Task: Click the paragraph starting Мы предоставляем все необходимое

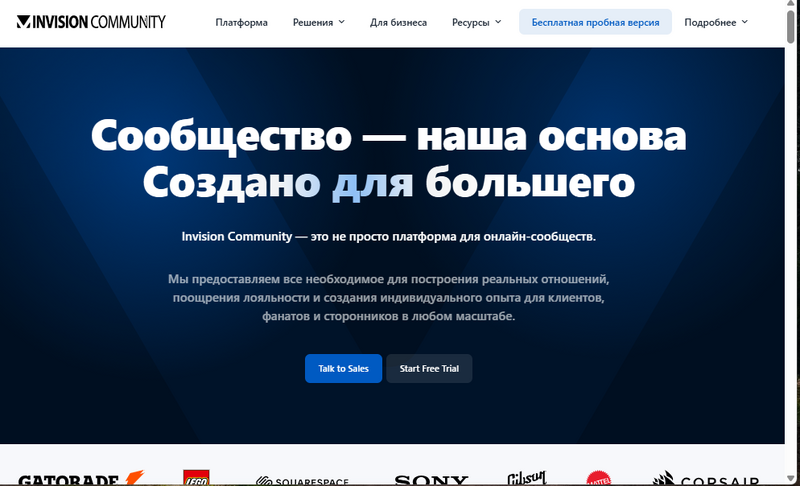Action: (389, 297)
